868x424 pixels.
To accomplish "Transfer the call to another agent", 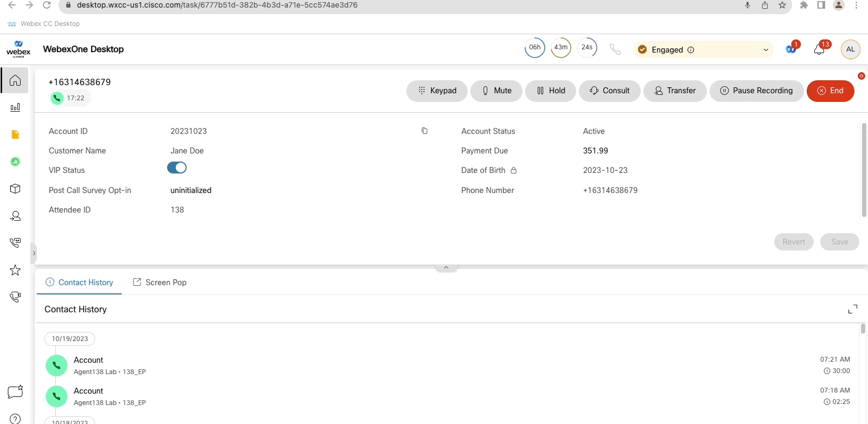I will 675,91.
